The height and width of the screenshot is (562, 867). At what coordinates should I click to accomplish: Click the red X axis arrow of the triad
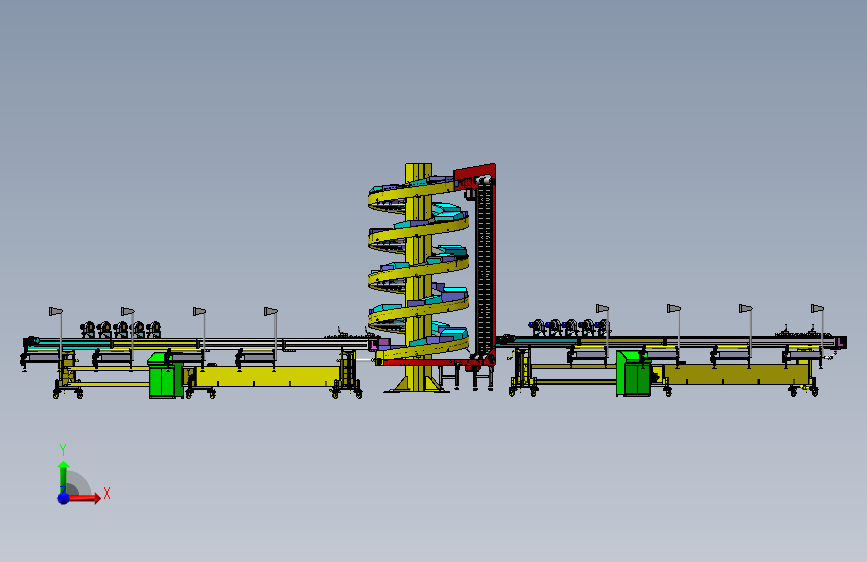click(84, 498)
